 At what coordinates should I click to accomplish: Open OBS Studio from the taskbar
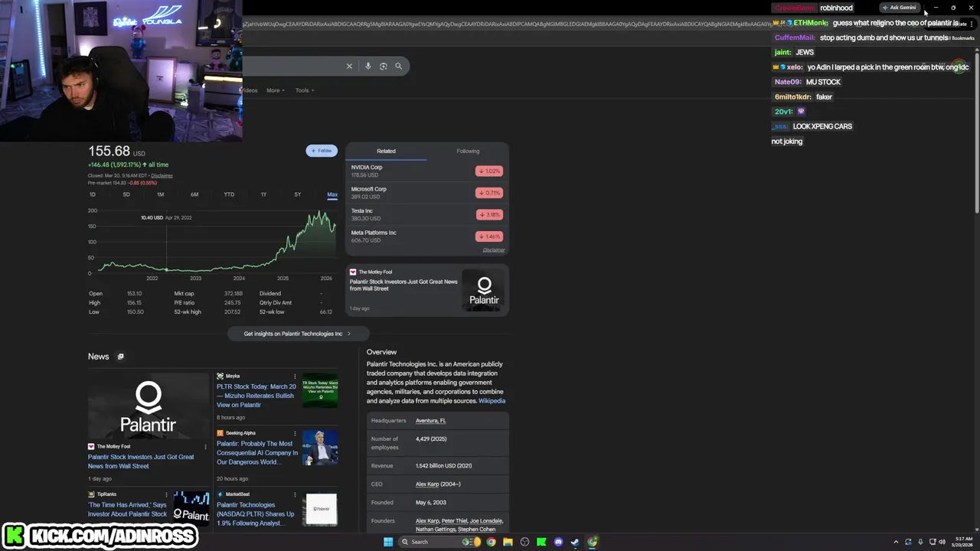tap(524, 542)
